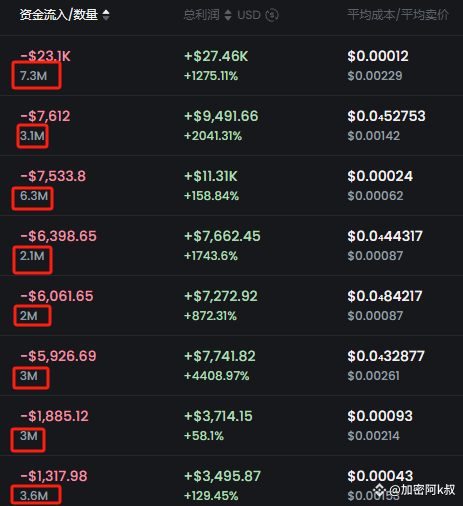Click the 资金流入/数量 column header
Image resolution: width=463 pixels, height=506 pixels.
(x=59, y=15)
